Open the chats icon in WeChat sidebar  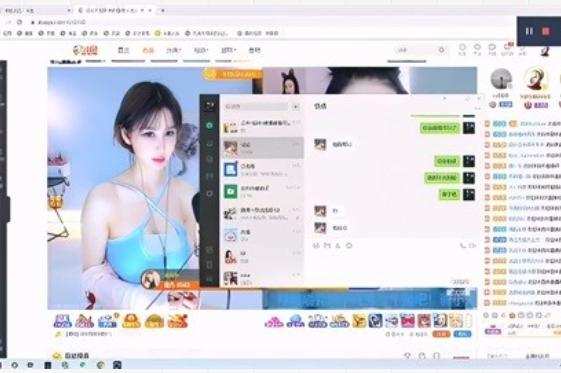[x=210, y=126]
